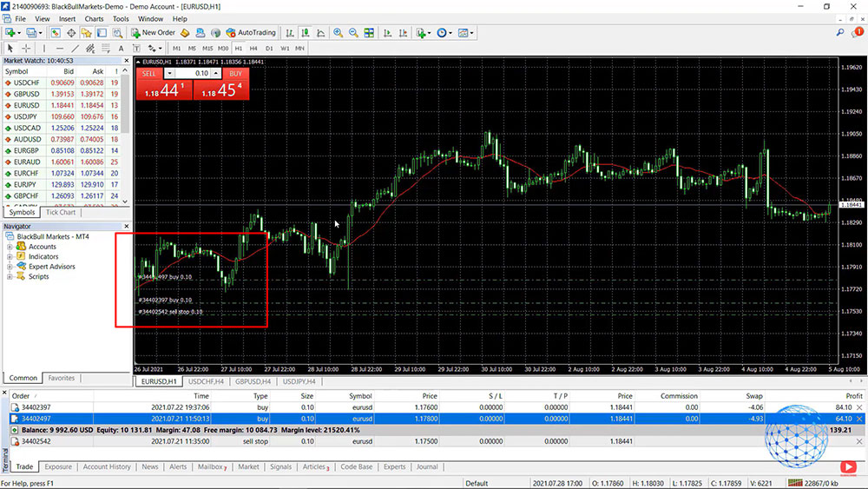This screenshot has width=868, height=489.
Task: Expand the Accounts tree node
Action: (10, 247)
